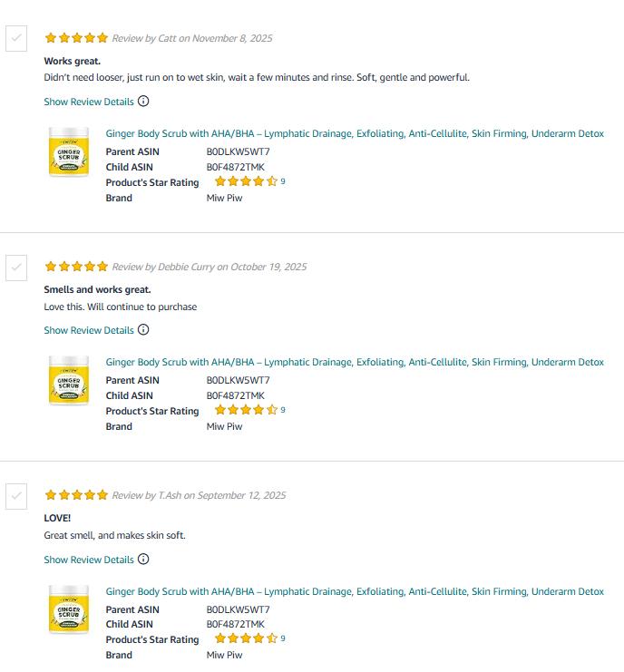Open Ginger Body Scrub link in Catt's review
This screenshot has height=672, width=624.
tap(355, 133)
